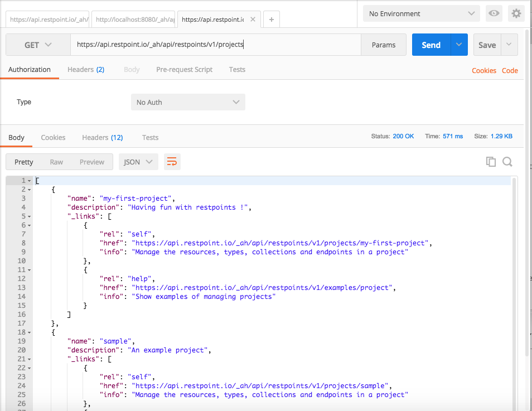The width and height of the screenshot is (532, 411).
Task: Collapse the _links array at line 21
Action: tap(29, 359)
